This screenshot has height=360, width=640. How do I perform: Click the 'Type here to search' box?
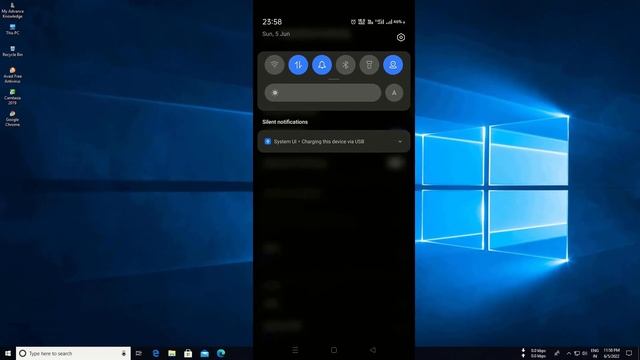pyautogui.click(x=73, y=353)
